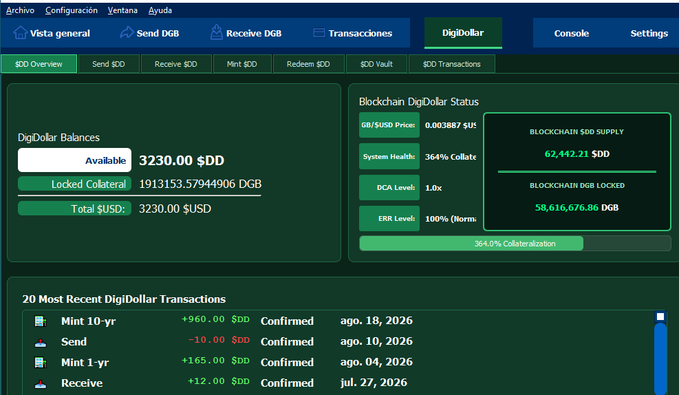
Task: Go to Vista general tab
Action: click(x=52, y=33)
